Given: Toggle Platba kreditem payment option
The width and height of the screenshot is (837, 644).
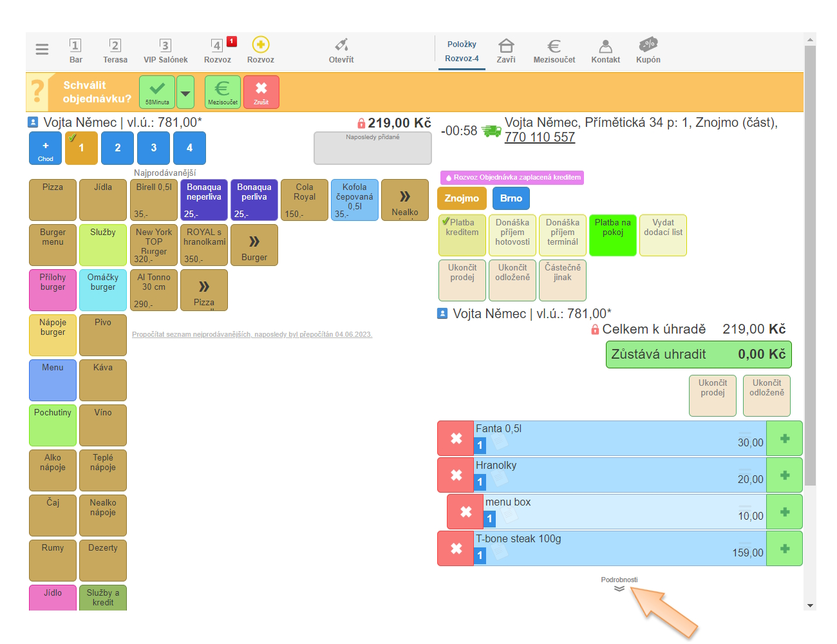Looking at the screenshot, I should pyautogui.click(x=462, y=235).
